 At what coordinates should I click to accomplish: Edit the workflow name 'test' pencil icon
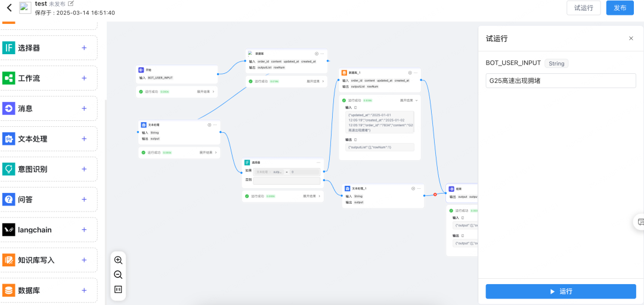point(71,4)
